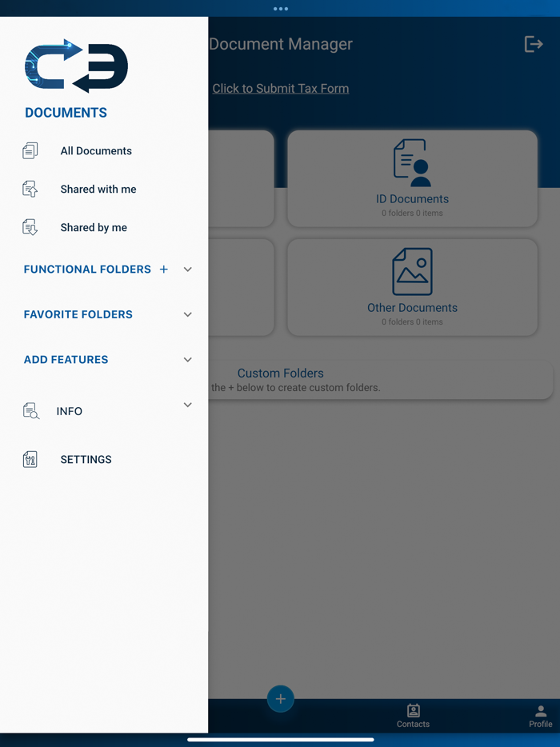Viewport: 560px width, 747px height.
Task: Switch to Profile tab label
Action: point(541,724)
